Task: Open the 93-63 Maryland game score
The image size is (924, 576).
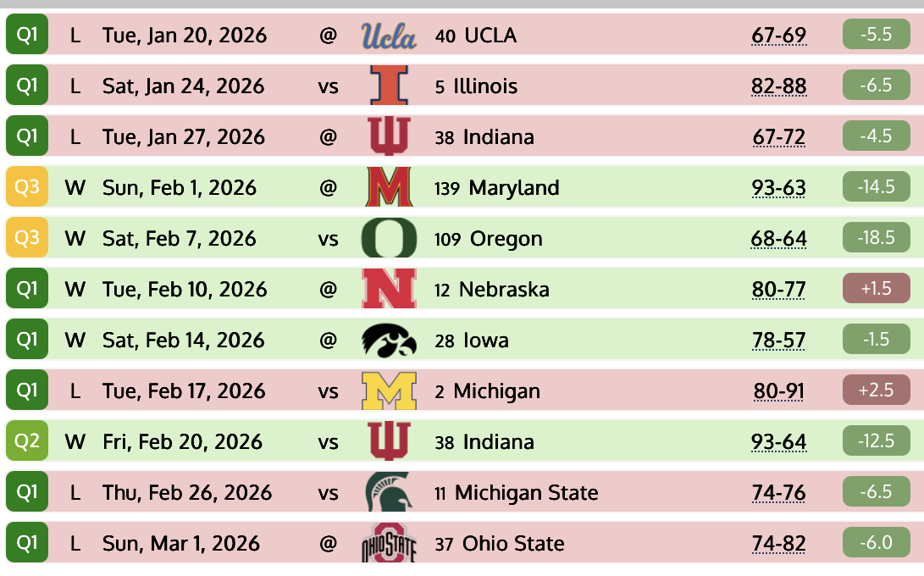Action: 778,188
